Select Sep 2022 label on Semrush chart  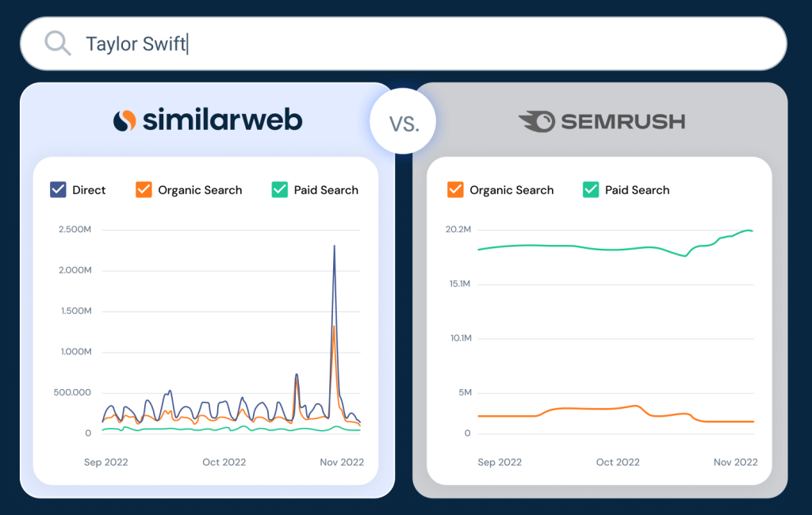coord(500,462)
